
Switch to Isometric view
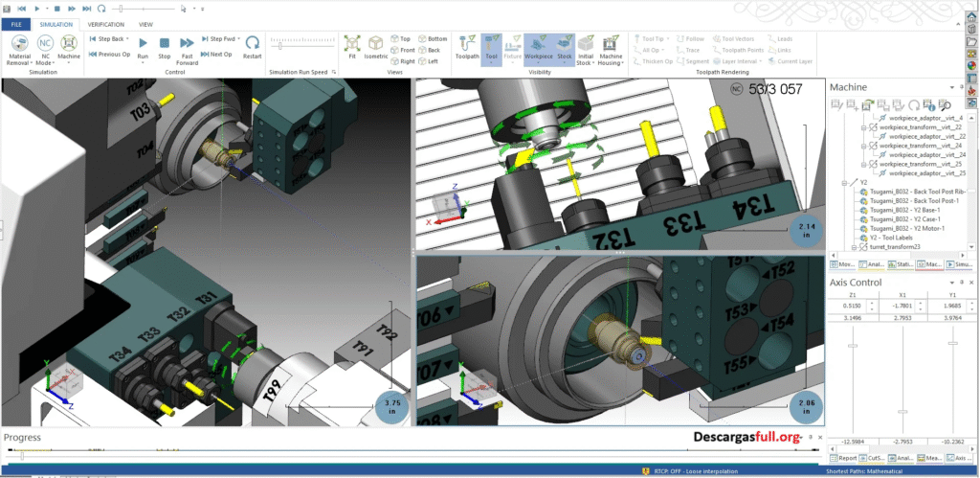375,49
